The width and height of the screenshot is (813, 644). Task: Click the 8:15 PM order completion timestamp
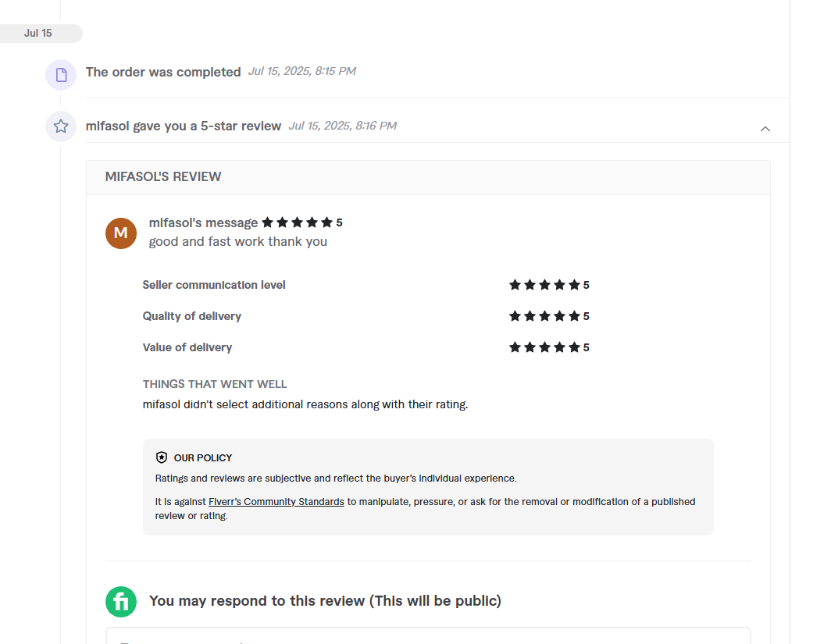pos(301,71)
